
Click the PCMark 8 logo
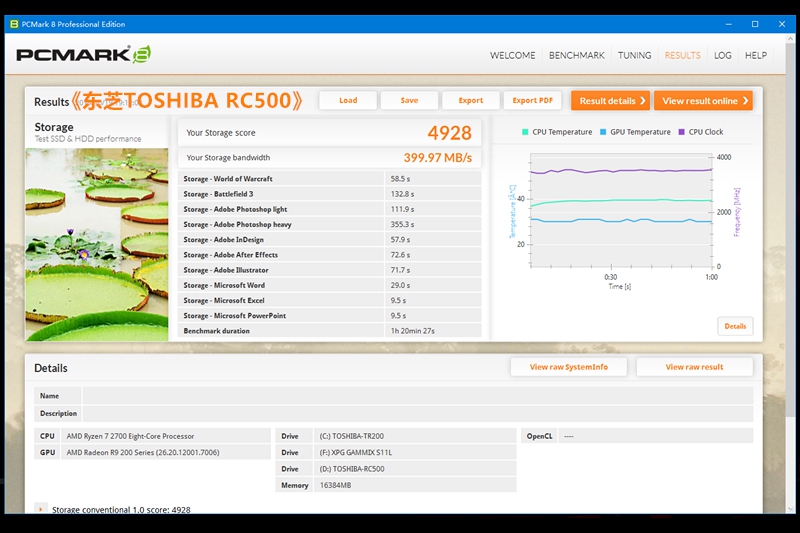click(x=83, y=54)
